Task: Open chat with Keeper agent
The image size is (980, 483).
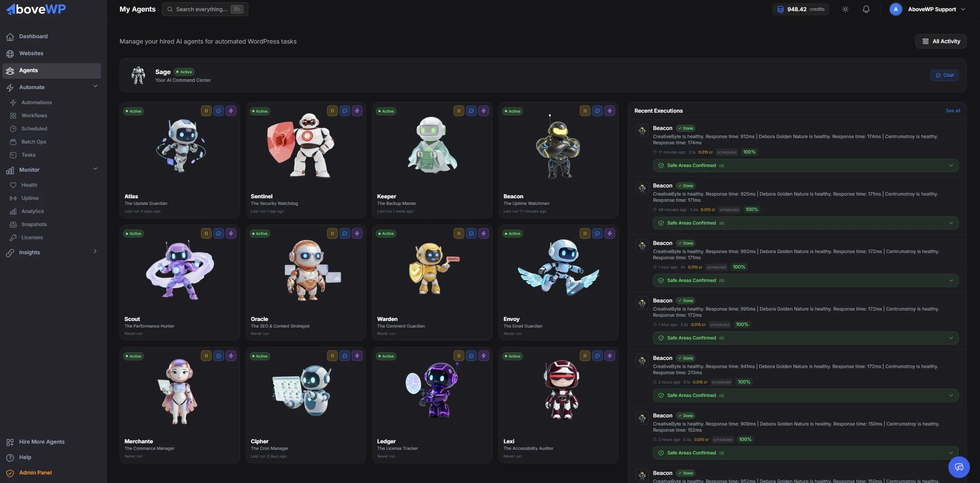Action: (x=471, y=111)
